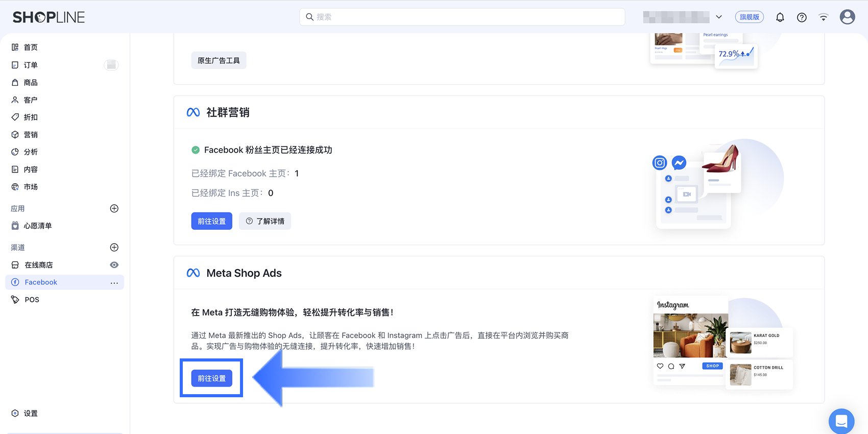Click the 营销 marketing icon
The width and height of the screenshot is (868, 434).
15,134
